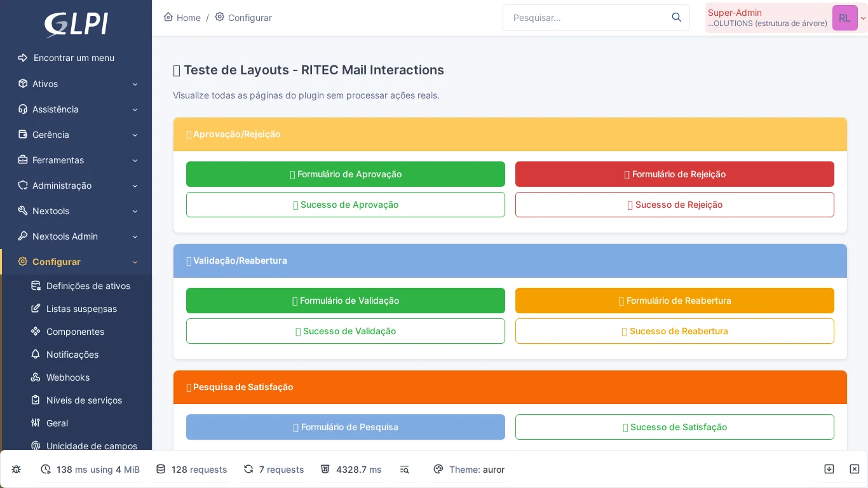868x488 pixels.
Task: Open Configurar from the breadcrumb
Action: 250,17
